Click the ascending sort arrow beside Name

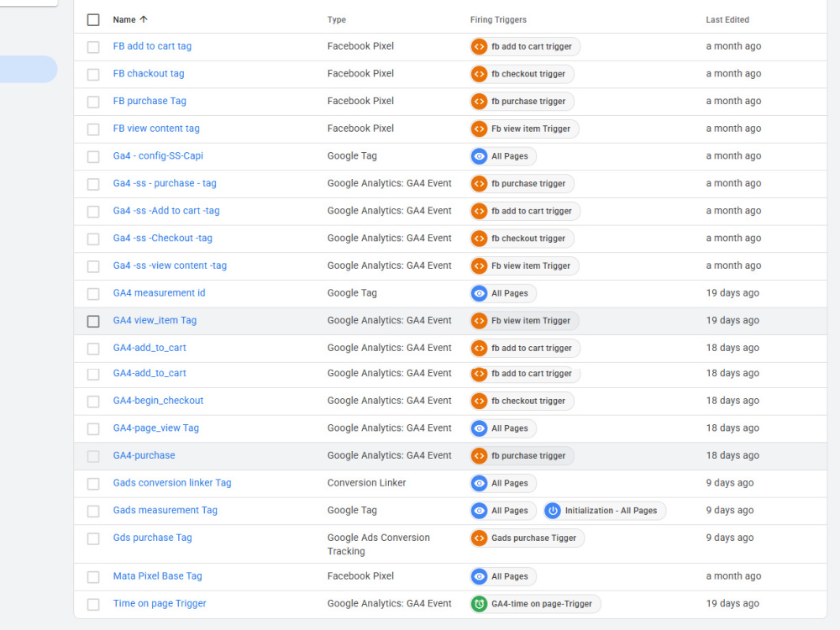[x=143, y=19]
